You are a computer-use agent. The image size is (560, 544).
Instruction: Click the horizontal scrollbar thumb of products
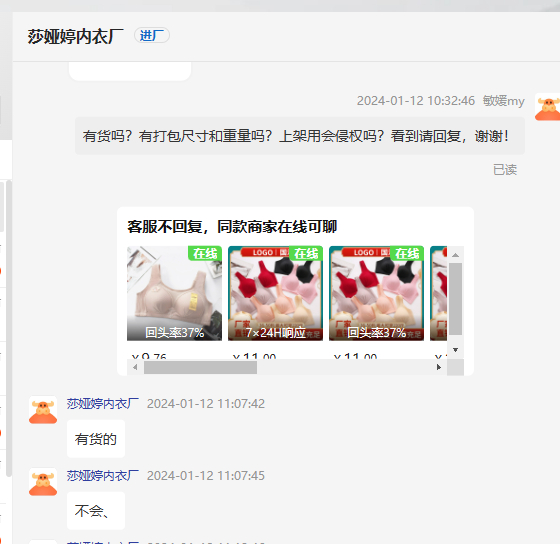pyautogui.click(x=200, y=367)
